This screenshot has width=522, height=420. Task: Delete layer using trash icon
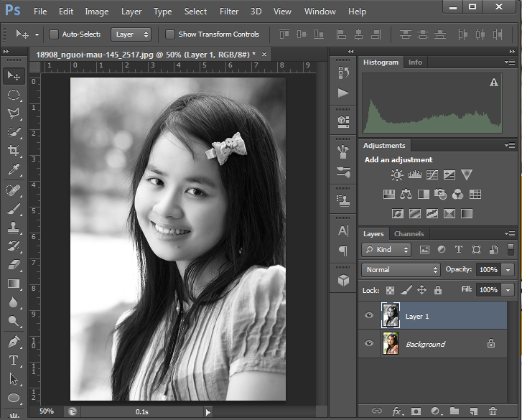point(493,411)
